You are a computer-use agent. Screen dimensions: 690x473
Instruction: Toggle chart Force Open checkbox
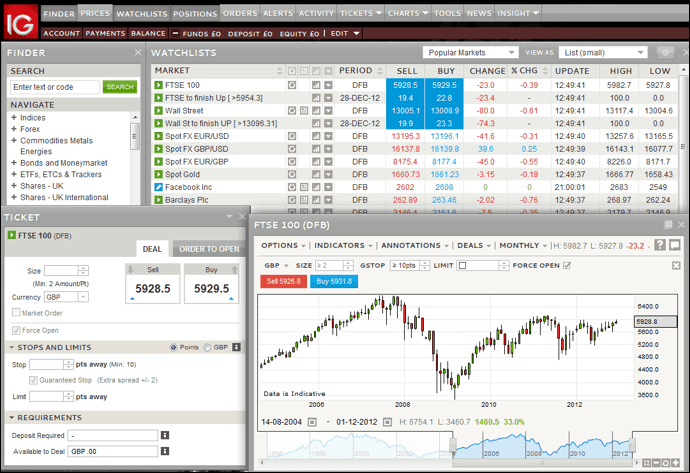click(567, 265)
